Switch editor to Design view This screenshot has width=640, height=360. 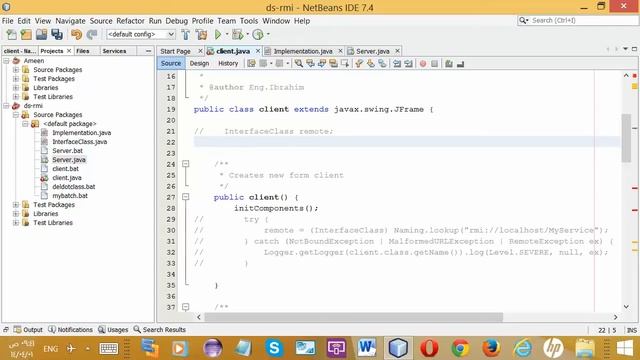199,64
